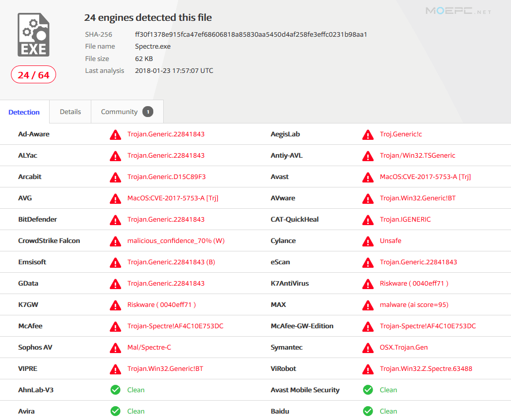Click the Sophos AV result Mal/Spectre-C

pyautogui.click(x=149, y=347)
